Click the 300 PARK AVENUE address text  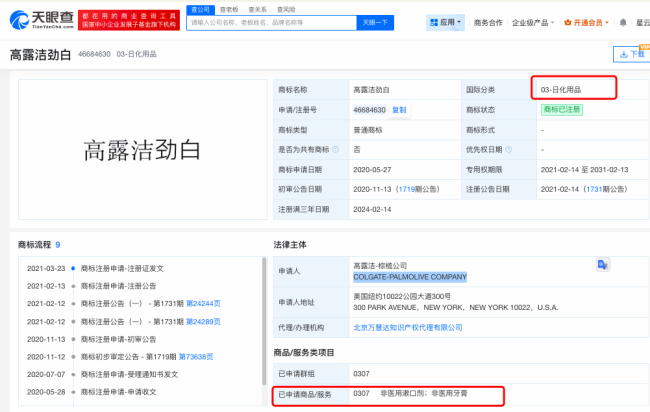456,308
